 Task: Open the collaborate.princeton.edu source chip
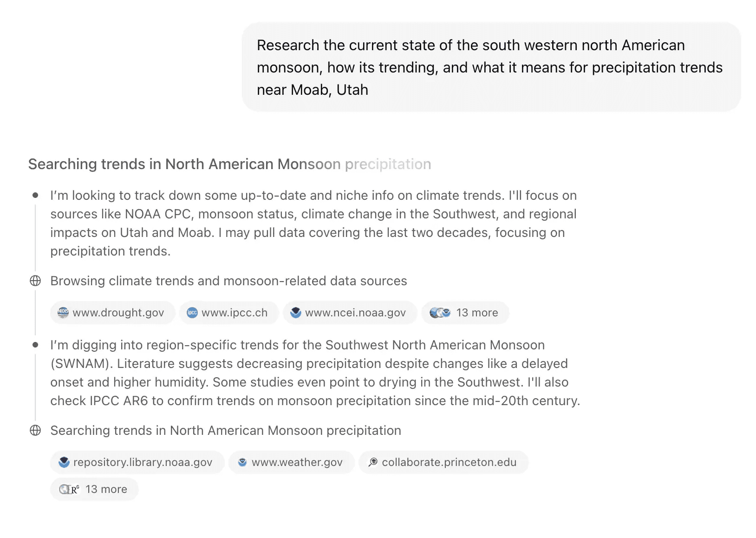(x=443, y=462)
